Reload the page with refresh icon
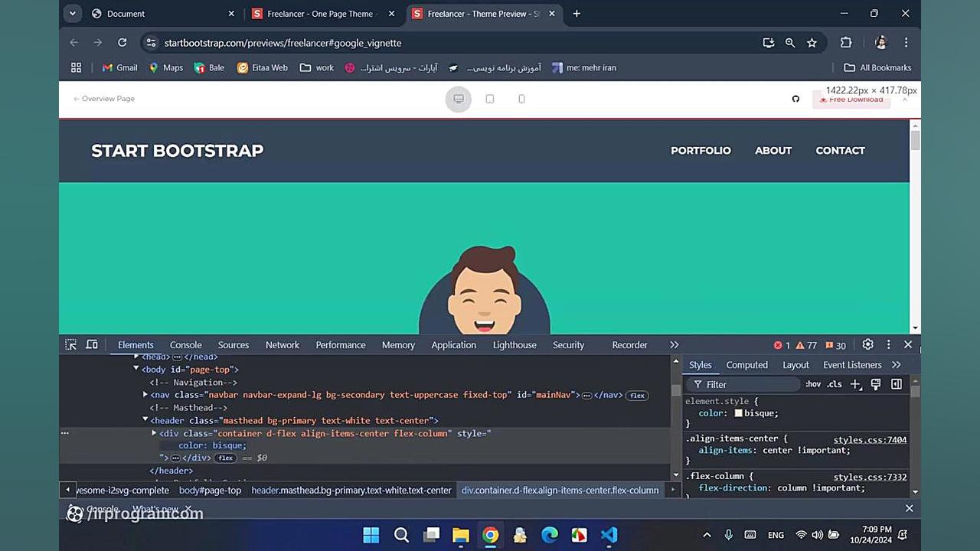 [x=122, y=43]
